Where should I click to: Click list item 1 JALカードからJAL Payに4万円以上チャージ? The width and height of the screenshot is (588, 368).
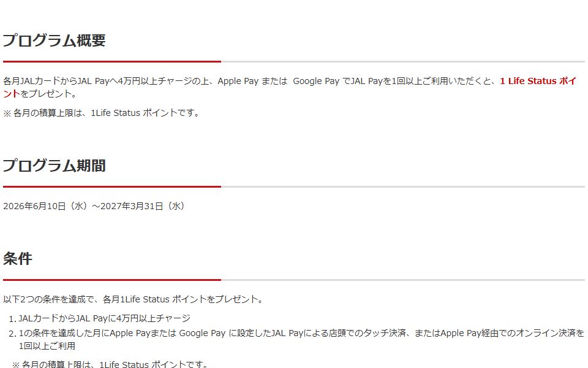tap(105, 318)
